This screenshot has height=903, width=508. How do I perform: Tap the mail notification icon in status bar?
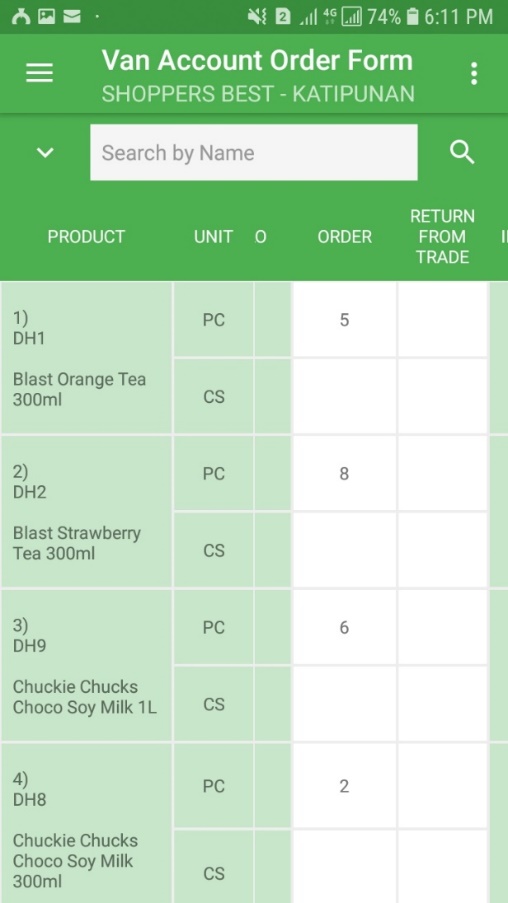pos(71,17)
